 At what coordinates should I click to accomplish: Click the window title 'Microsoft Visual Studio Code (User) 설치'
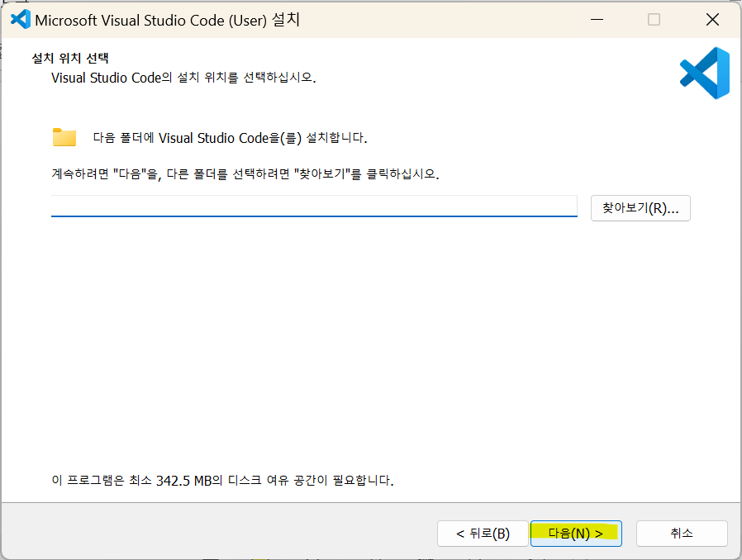[168, 21]
